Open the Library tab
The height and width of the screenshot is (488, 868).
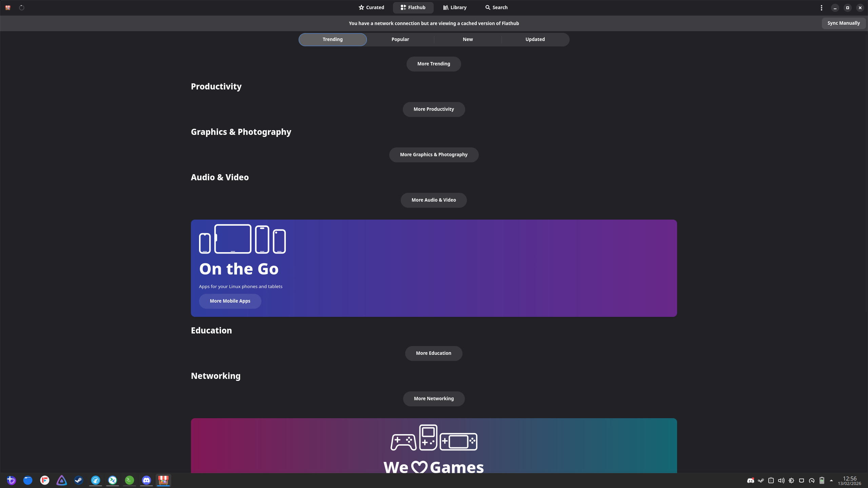pos(455,7)
